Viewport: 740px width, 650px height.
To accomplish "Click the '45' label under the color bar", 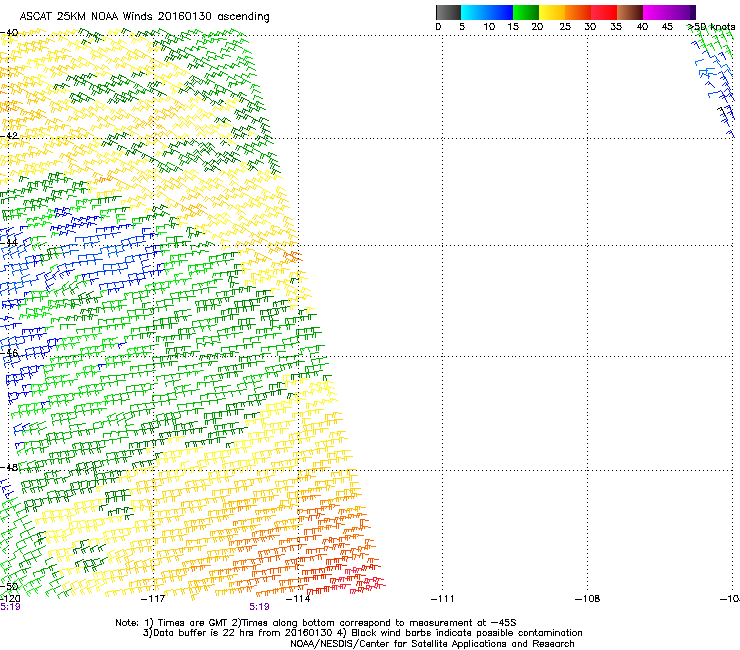I will pyautogui.click(x=667, y=27).
